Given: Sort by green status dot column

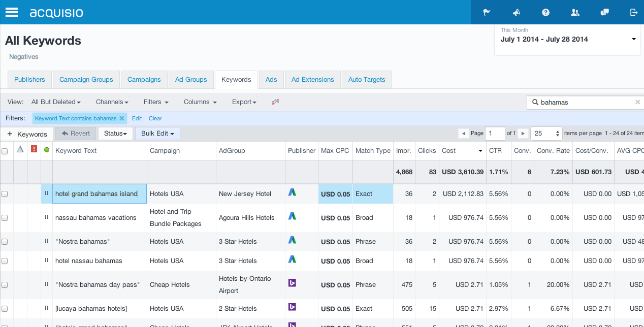Looking at the screenshot, I should [47, 150].
